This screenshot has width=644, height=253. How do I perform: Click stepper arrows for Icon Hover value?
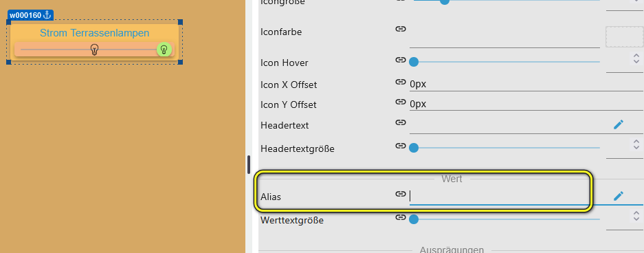point(636,58)
